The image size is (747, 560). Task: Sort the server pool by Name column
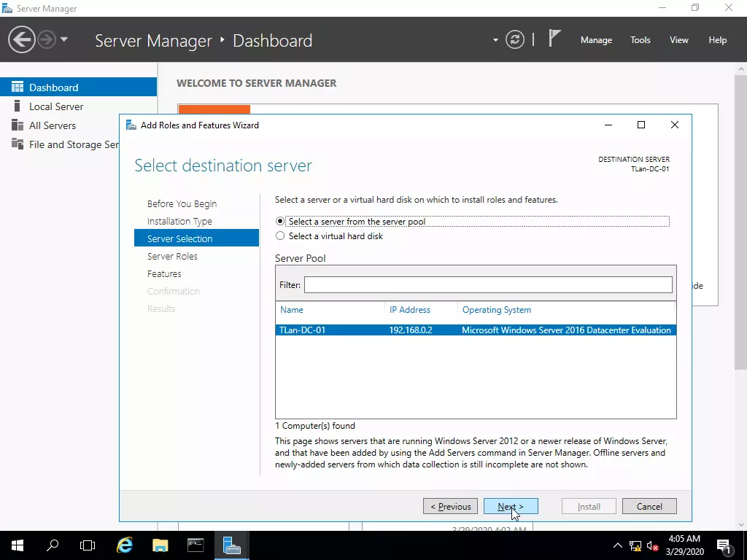[x=292, y=310]
